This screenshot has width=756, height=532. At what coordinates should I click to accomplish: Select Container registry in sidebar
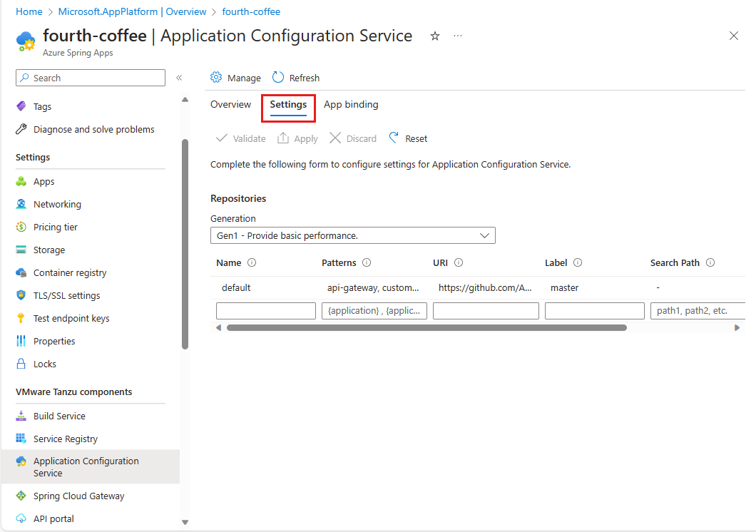pyautogui.click(x=70, y=272)
